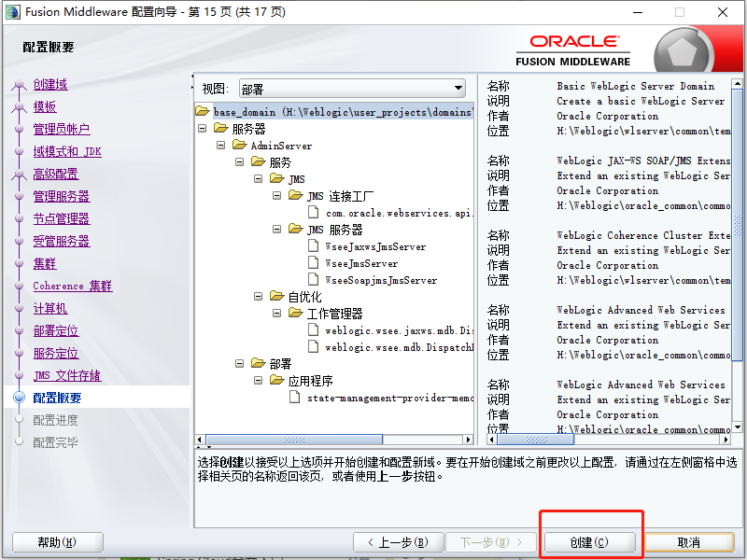Click the 帮助(H) button

coord(57,542)
